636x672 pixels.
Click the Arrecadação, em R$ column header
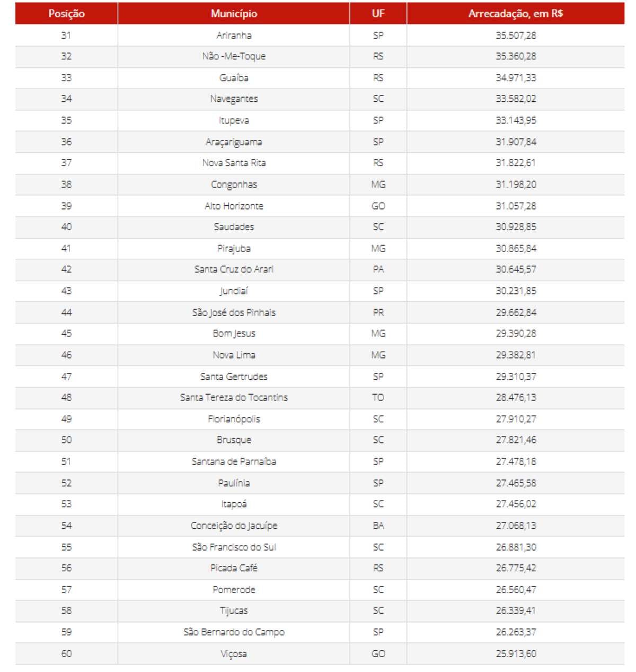tap(515, 14)
